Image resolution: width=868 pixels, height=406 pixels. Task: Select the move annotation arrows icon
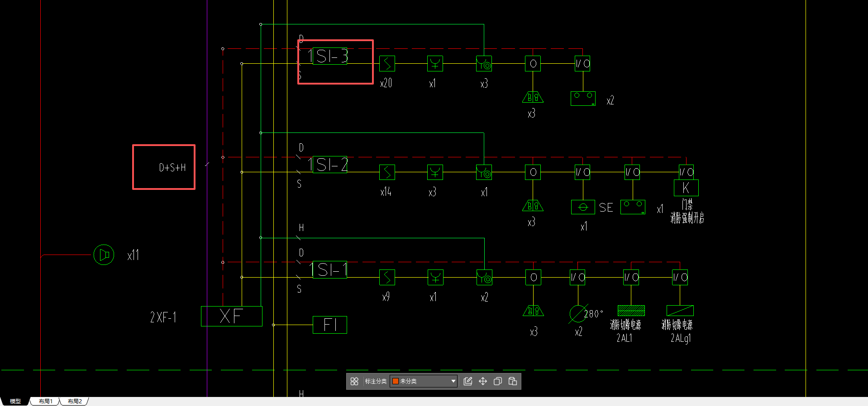483,382
